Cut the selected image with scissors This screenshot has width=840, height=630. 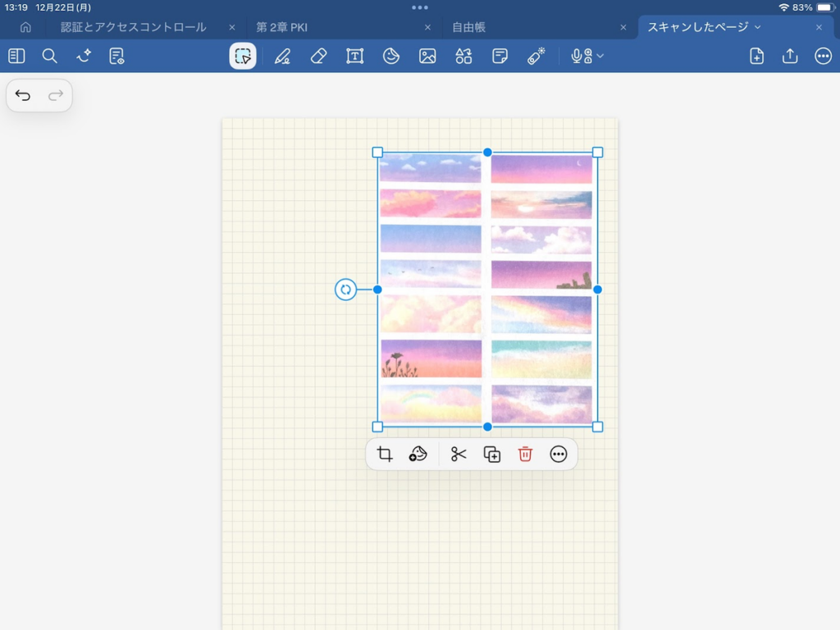coord(459,454)
